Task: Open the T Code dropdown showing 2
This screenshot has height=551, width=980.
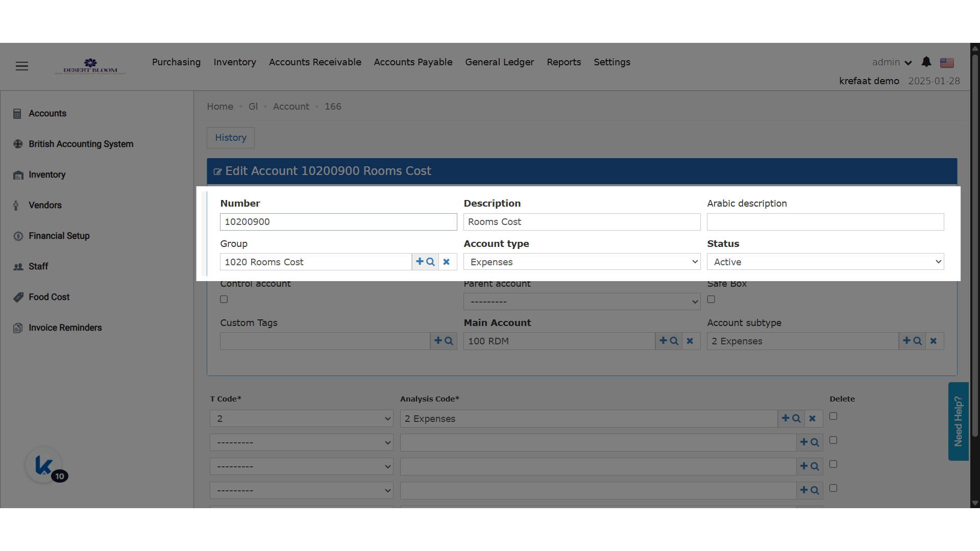Action: click(x=302, y=418)
